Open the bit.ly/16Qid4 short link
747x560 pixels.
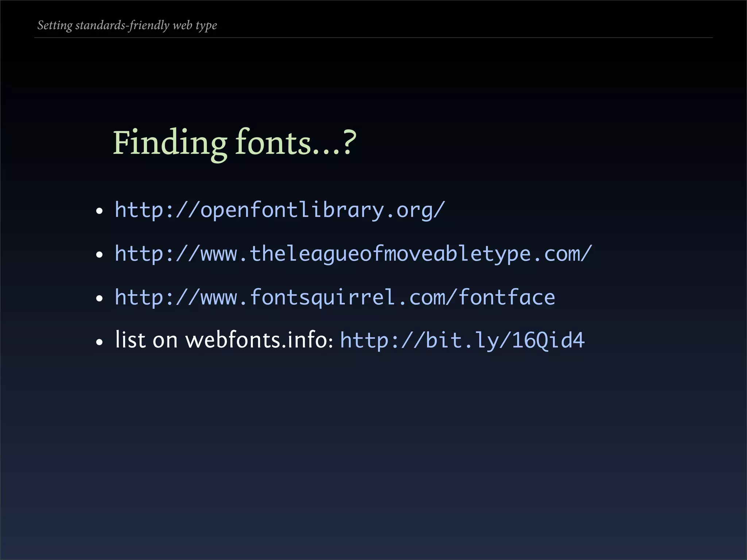(462, 341)
